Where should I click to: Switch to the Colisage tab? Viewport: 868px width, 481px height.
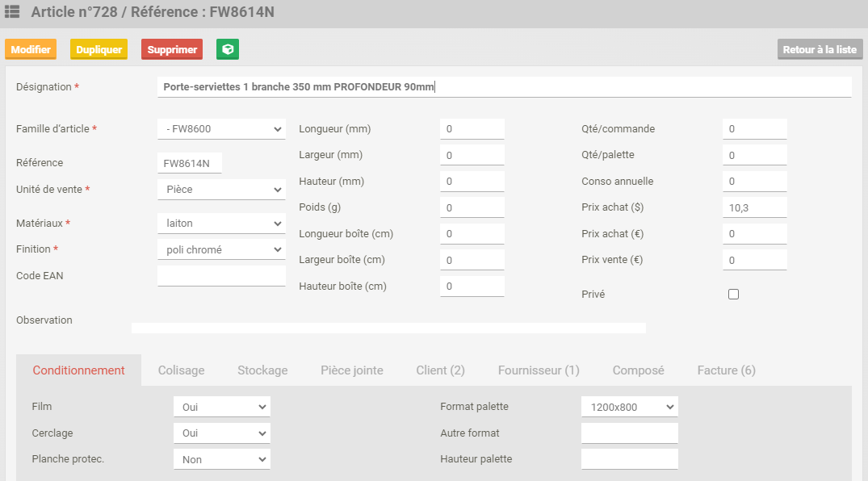coord(181,370)
